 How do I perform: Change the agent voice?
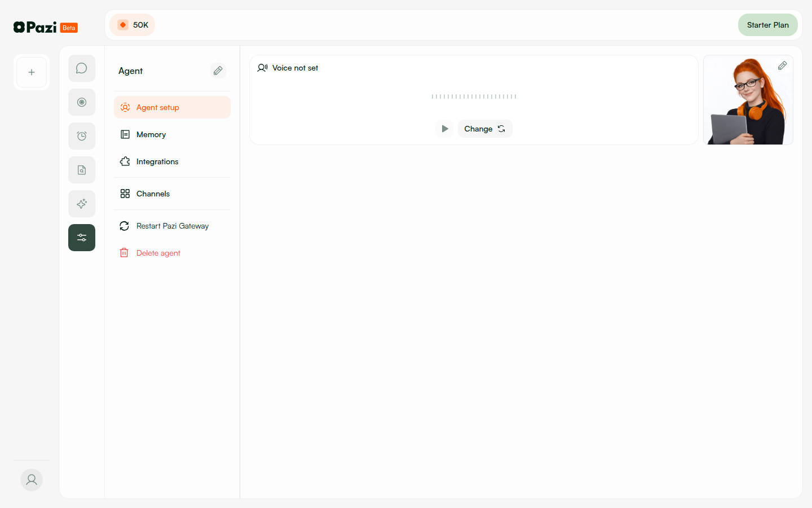tap(485, 128)
